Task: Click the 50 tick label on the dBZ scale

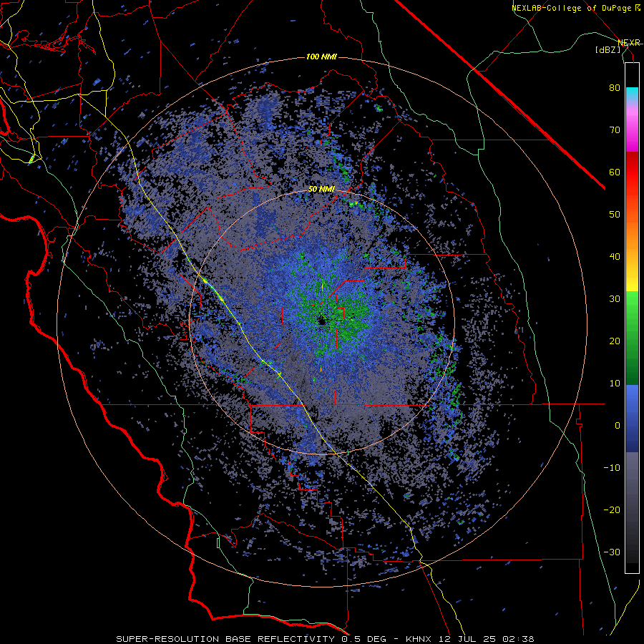Action: point(615,215)
